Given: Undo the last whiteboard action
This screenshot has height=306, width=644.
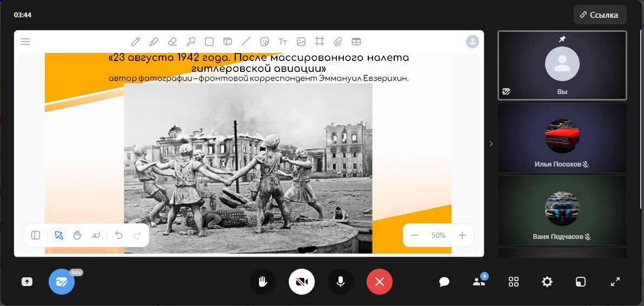Looking at the screenshot, I should point(119,235).
